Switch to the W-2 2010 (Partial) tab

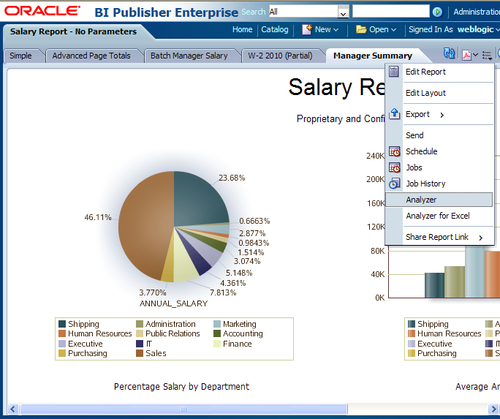(x=280, y=56)
